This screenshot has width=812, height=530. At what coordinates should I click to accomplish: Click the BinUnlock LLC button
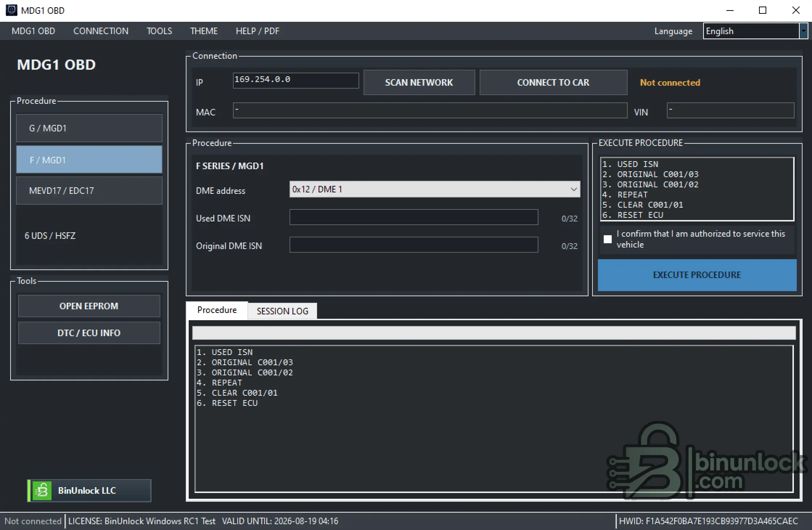click(89, 491)
